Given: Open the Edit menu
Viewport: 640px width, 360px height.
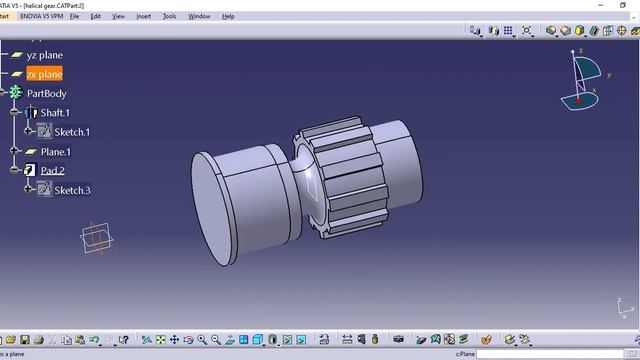Looking at the screenshot, I should click(96, 16).
